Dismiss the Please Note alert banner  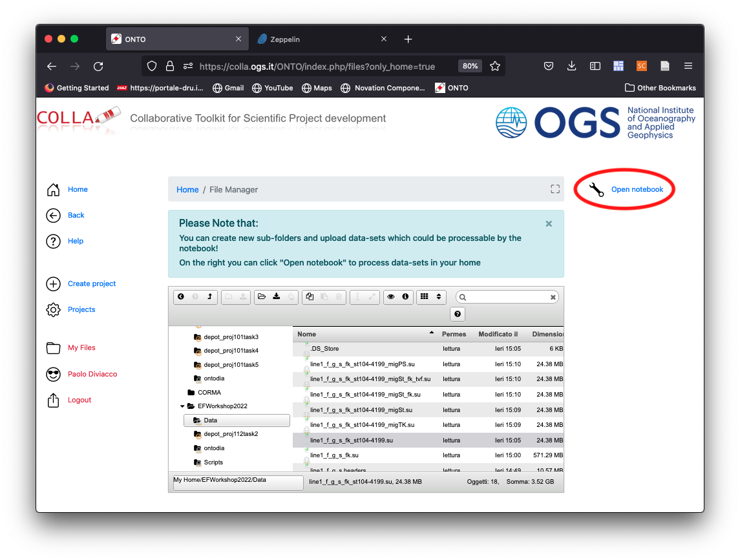coord(549,223)
